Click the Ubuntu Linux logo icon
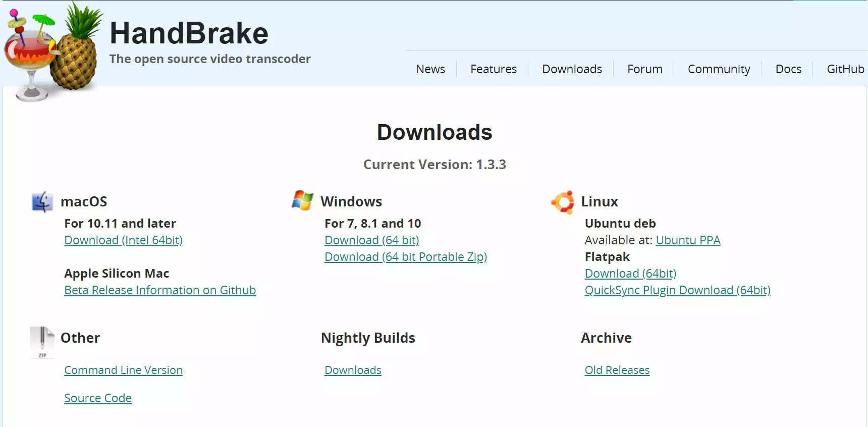868x427 pixels. (563, 202)
